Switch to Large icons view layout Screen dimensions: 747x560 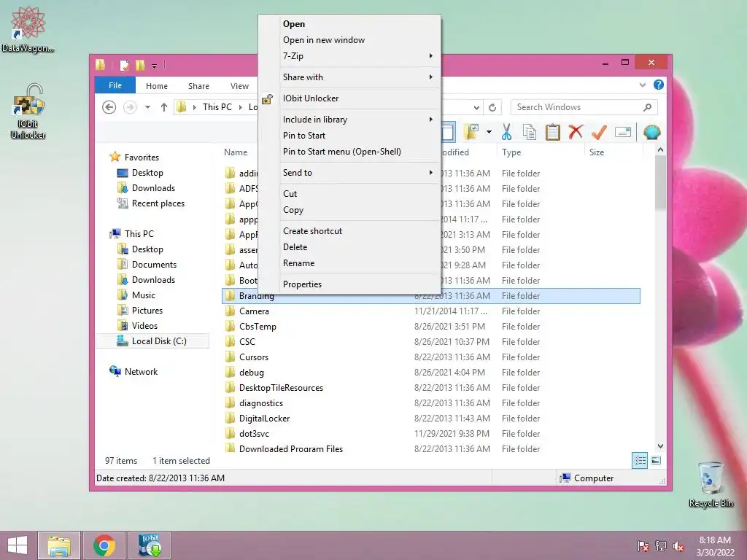[x=656, y=460]
